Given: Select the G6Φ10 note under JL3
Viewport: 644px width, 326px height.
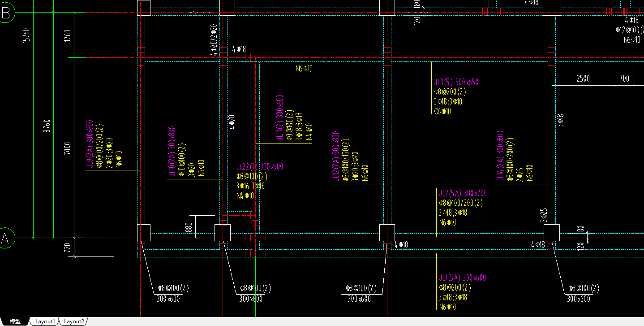Looking at the screenshot, I should [x=442, y=112].
